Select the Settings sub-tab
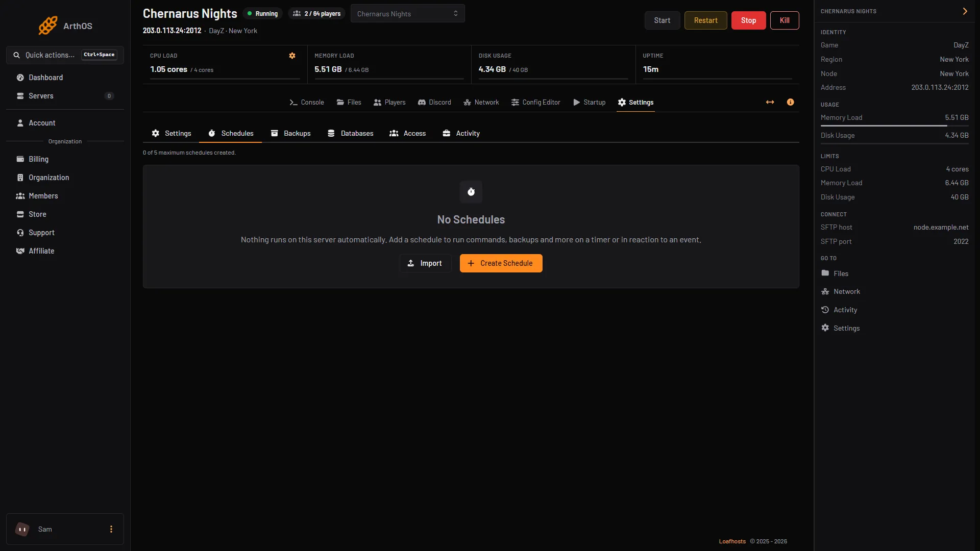 click(x=171, y=133)
